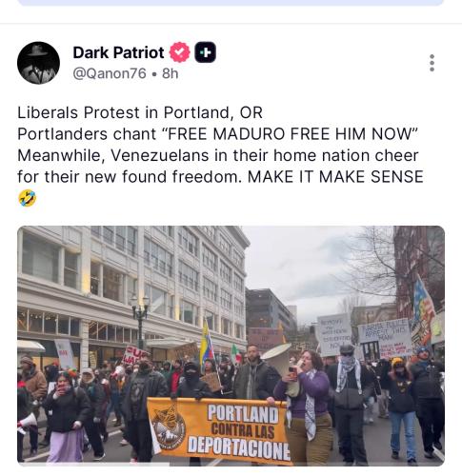Click the separator dot between handle and time
This screenshot has width=462, height=476.
(x=154, y=74)
